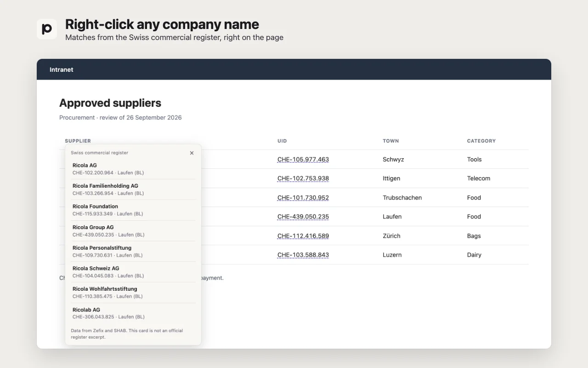Click the Luzern town cell
The width and height of the screenshot is (588, 368).
tap(392, 255)
